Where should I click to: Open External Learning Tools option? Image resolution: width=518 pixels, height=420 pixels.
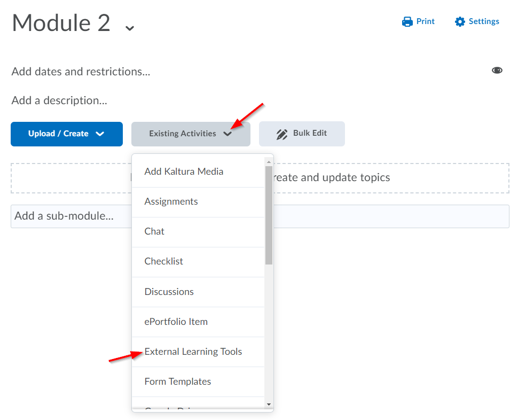(x=193, y=352)
